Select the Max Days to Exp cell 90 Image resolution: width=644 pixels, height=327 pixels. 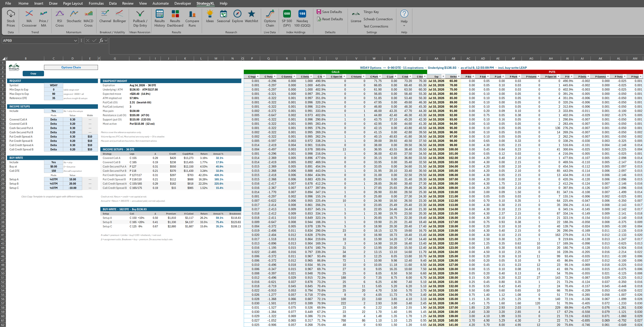pyautogui.click(x=54, y=94)
